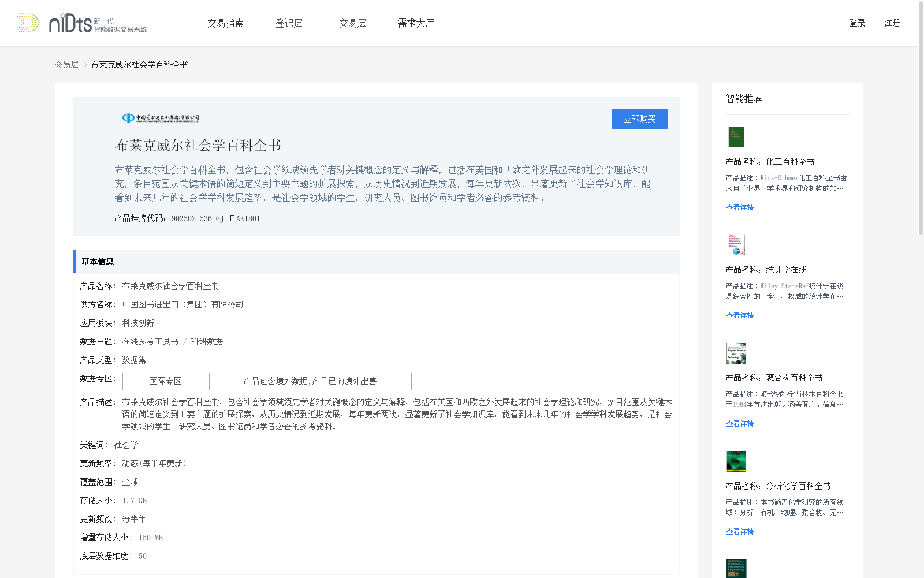Screen dimensions: 924x578
Task: Click the 产品包含境外数据,产品已向境外出售 cell
Action: coord(310,381)
